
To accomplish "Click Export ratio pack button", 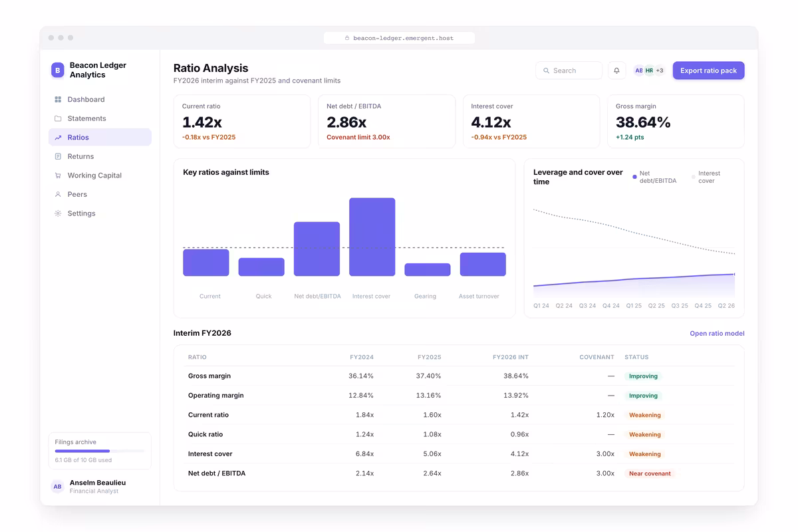I will (708, 70).
